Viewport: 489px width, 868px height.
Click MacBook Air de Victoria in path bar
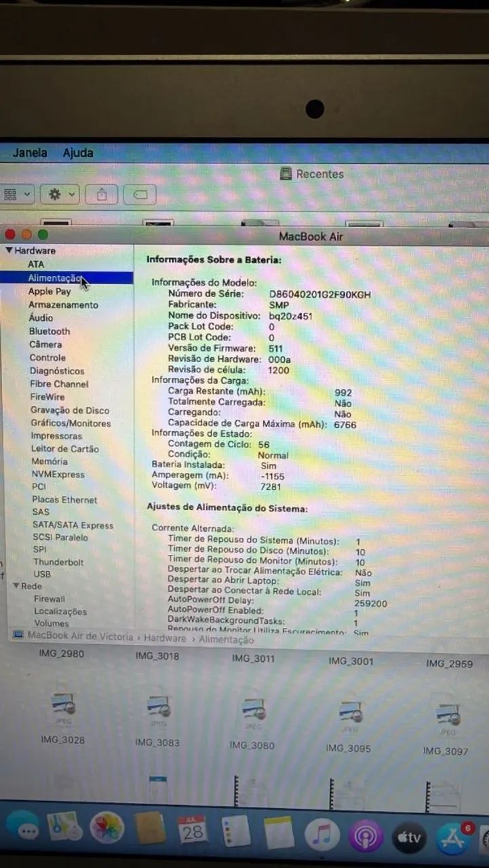point(81,635)
